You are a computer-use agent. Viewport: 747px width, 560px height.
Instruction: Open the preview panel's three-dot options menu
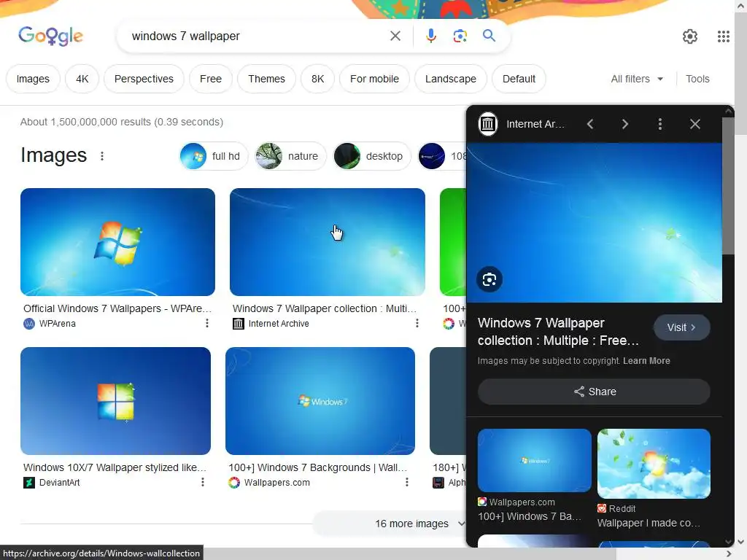coord(659,124)
